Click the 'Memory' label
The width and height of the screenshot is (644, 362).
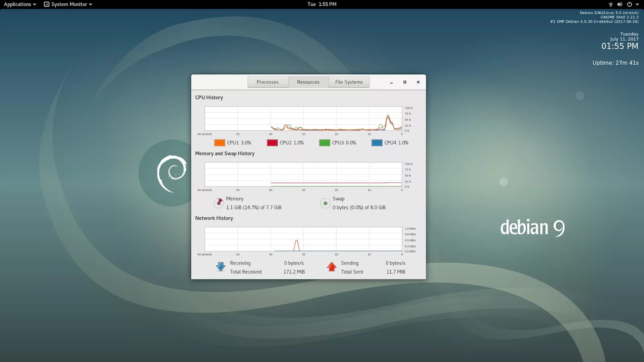235,199
